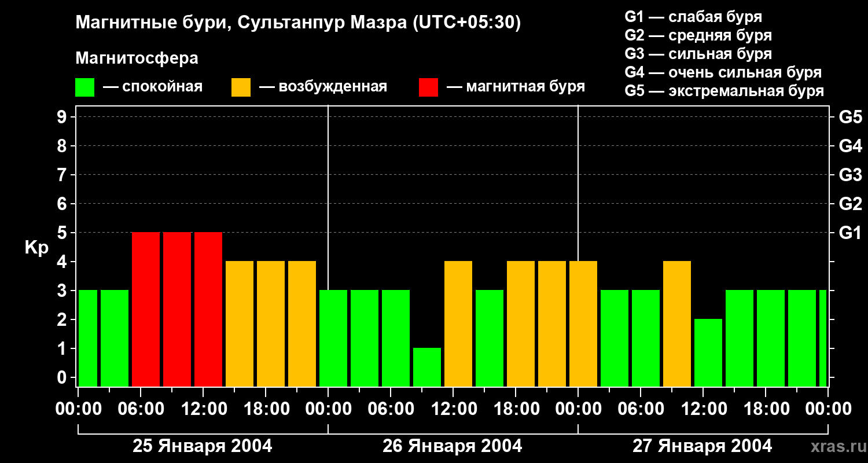Click the right-axis "G1" storm level label
The image size is (868, 463).
click(850, 233)
